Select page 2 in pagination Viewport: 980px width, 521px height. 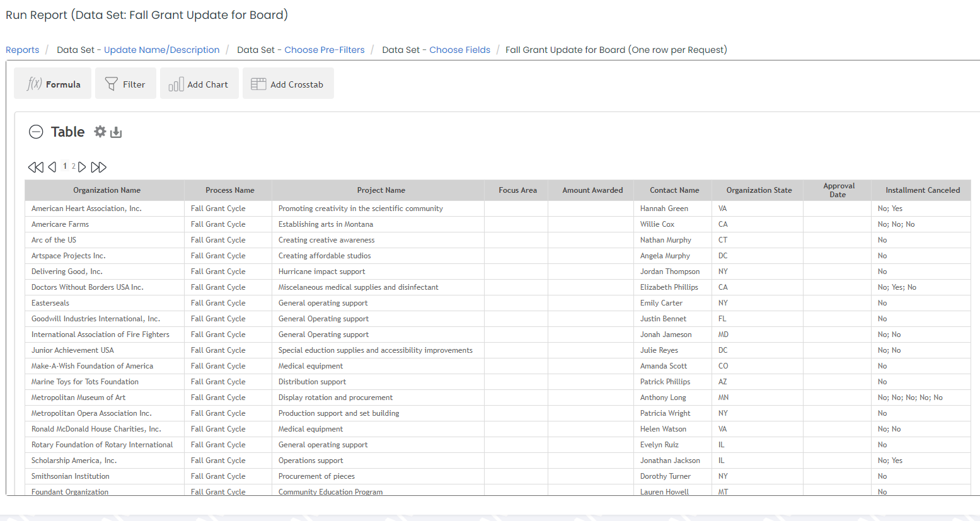[74, 166]
